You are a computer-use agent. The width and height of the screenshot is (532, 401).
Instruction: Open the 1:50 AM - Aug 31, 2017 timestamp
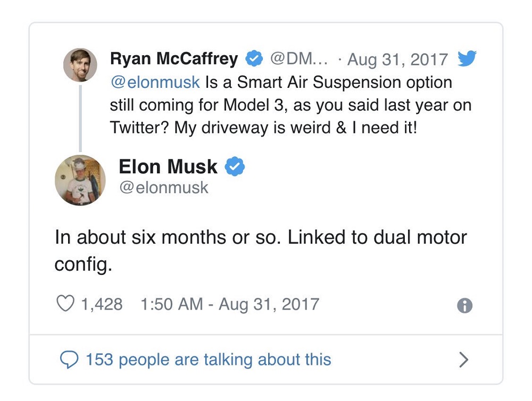230,304
